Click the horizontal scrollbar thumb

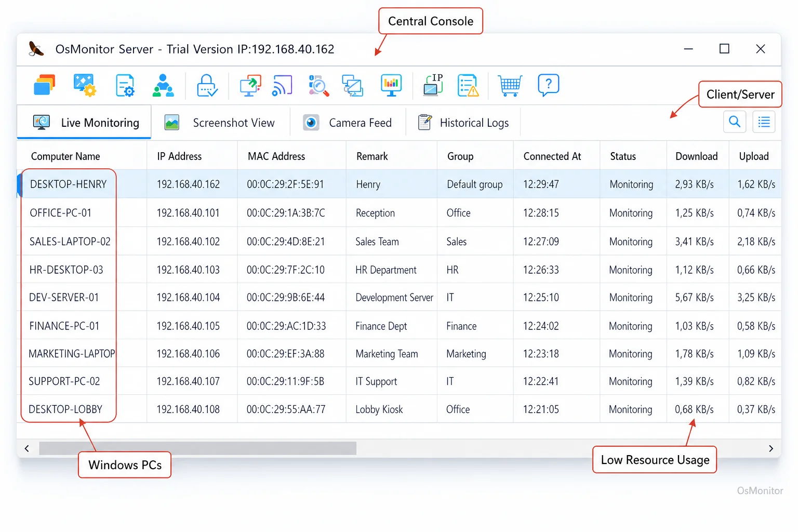pyautogui.click(x=198, y=448)
